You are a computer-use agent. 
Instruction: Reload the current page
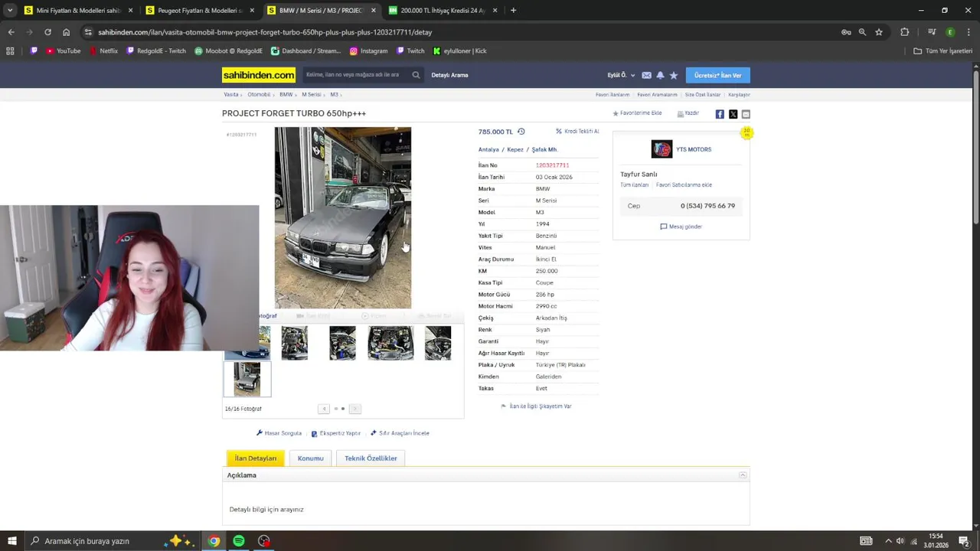tap(47, 32)
